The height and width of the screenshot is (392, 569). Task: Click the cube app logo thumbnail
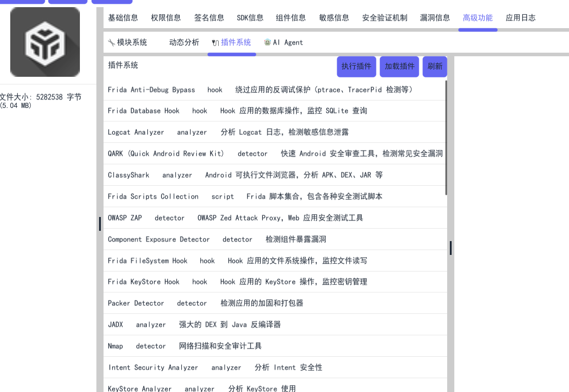(45, 42)
